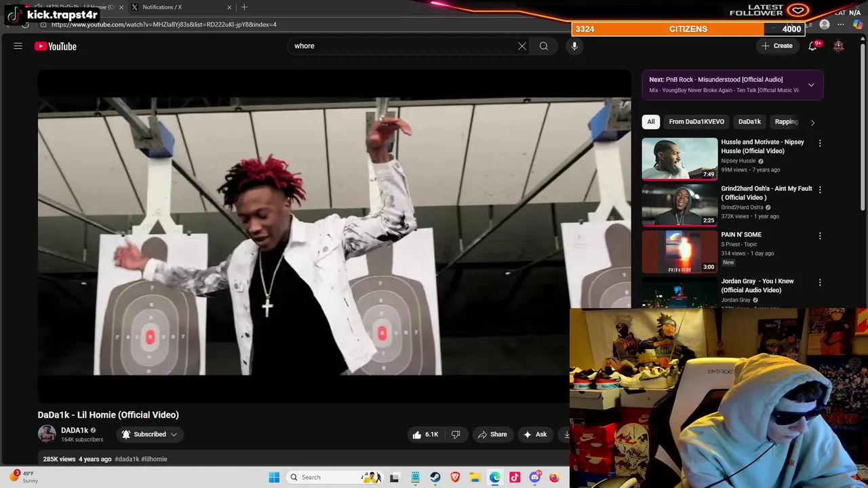
Task: Open DADA1K channel avatar
Action: (47, 434)
